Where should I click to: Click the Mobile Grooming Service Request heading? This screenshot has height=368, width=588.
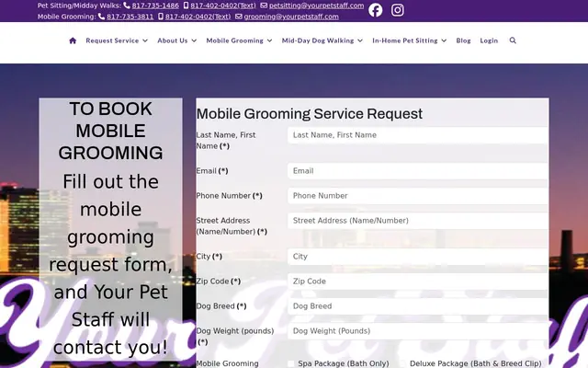coord(310,114)
